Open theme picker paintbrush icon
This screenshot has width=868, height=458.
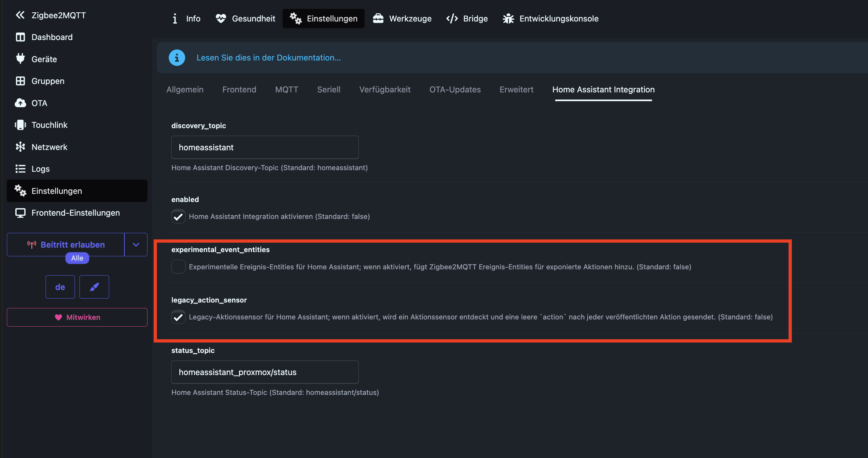pos(94,287)
